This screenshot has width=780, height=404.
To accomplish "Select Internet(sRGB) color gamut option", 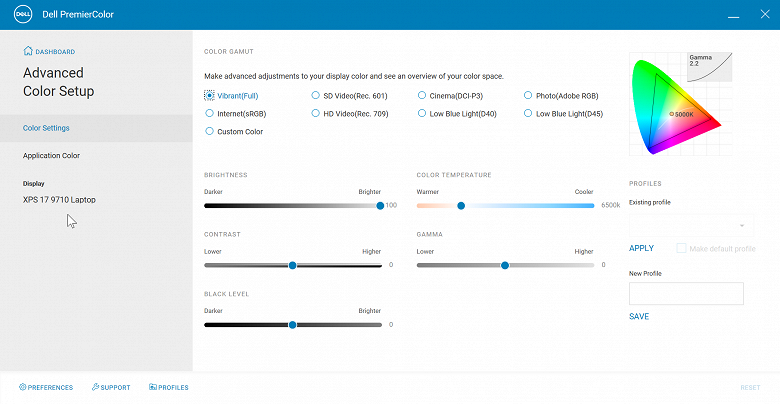I will (210, 113).
